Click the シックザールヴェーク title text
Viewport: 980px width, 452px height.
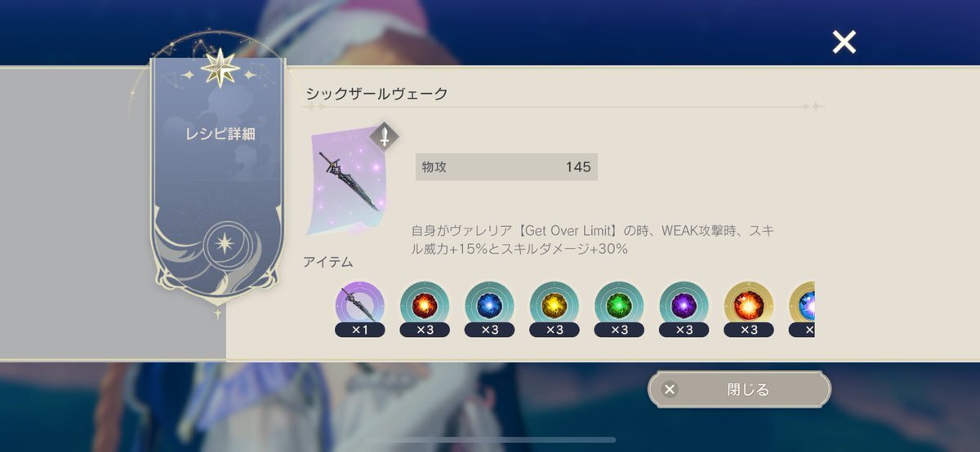(376, 93)
